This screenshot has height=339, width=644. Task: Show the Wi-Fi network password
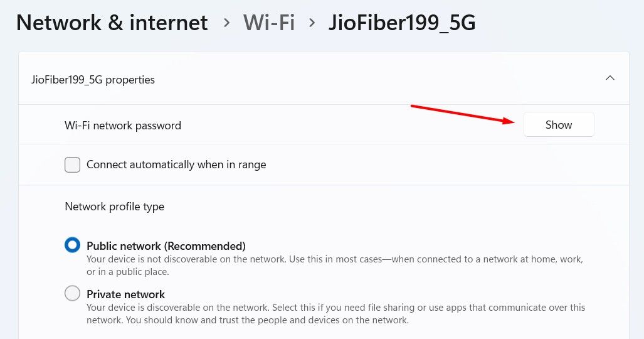coord(558,125)
